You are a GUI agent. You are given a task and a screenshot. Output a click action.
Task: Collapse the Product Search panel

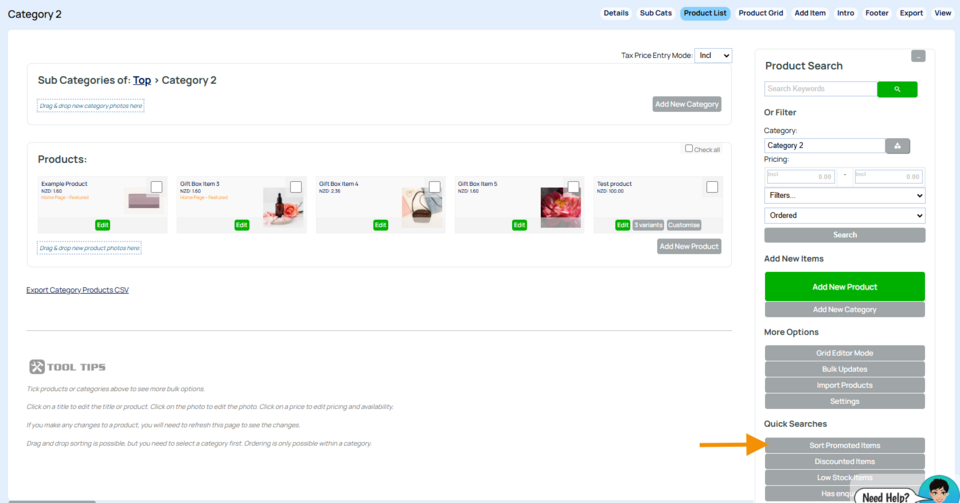point(918,56)
